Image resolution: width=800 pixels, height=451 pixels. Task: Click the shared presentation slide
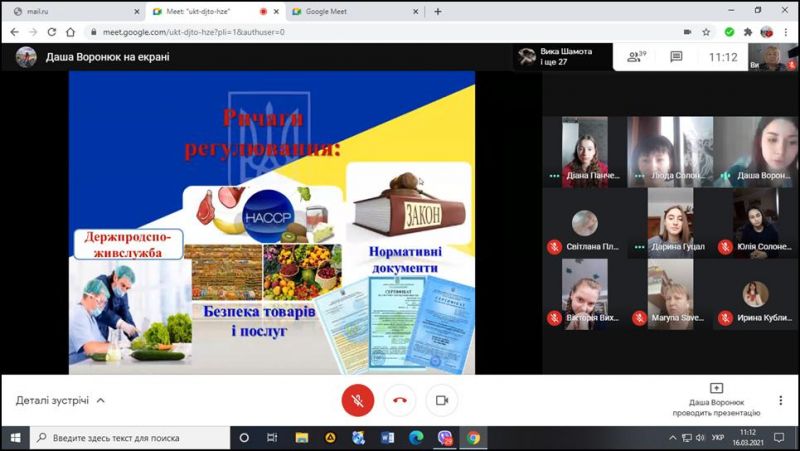click(x=272, y=222)
